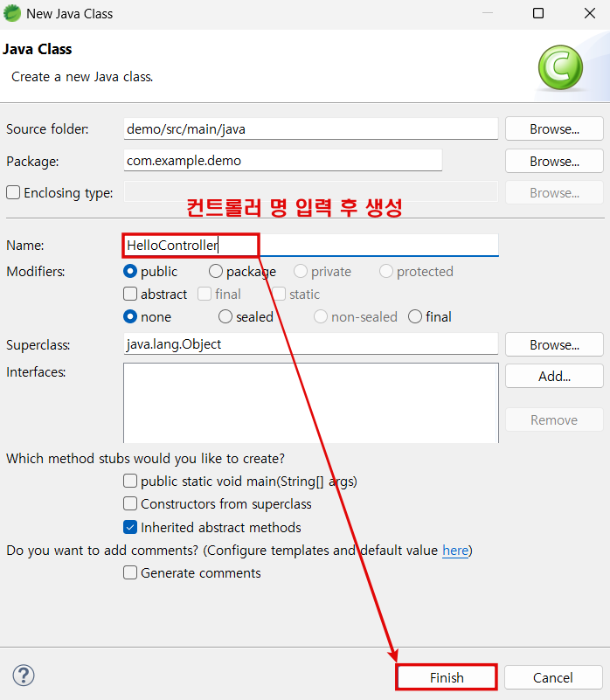Enable public static void main stub
610x700 pixels.
(x=130, y=481)
